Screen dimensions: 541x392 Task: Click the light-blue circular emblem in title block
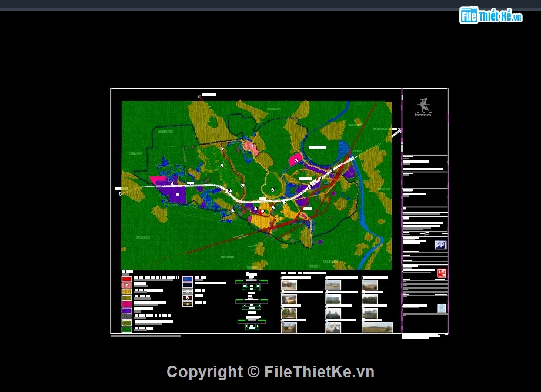tap(442, 308)
